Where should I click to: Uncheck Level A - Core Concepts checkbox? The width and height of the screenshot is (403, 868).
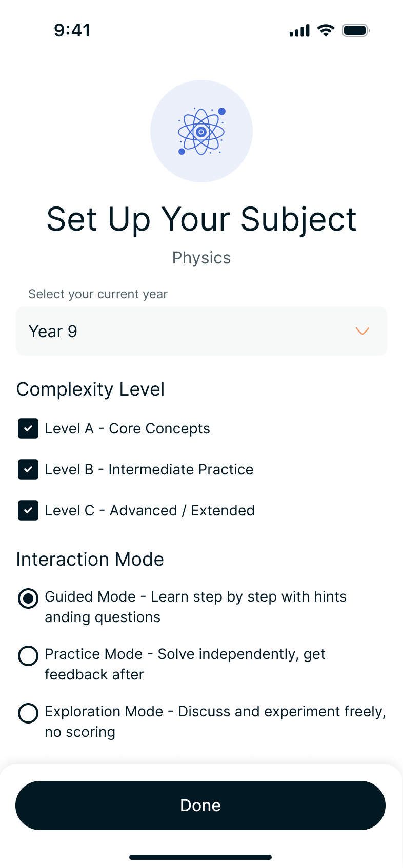28,428
